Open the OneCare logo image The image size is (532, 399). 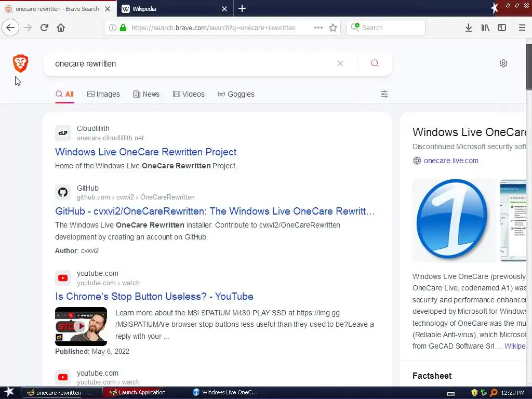pyautogui.click(x=454, y=220)
